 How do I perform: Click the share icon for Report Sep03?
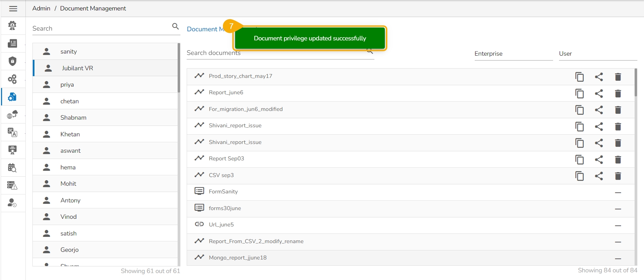click(x=599, y=160)
